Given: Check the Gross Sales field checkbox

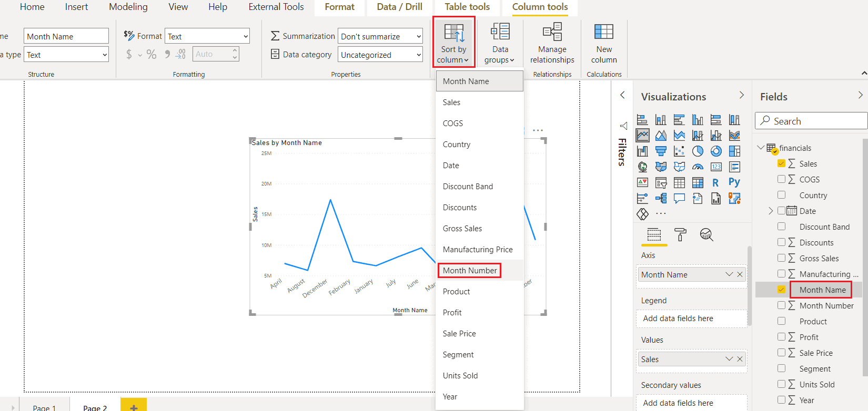Looking at the screenshot, I should pyautogui.click(x=781, y=258).
